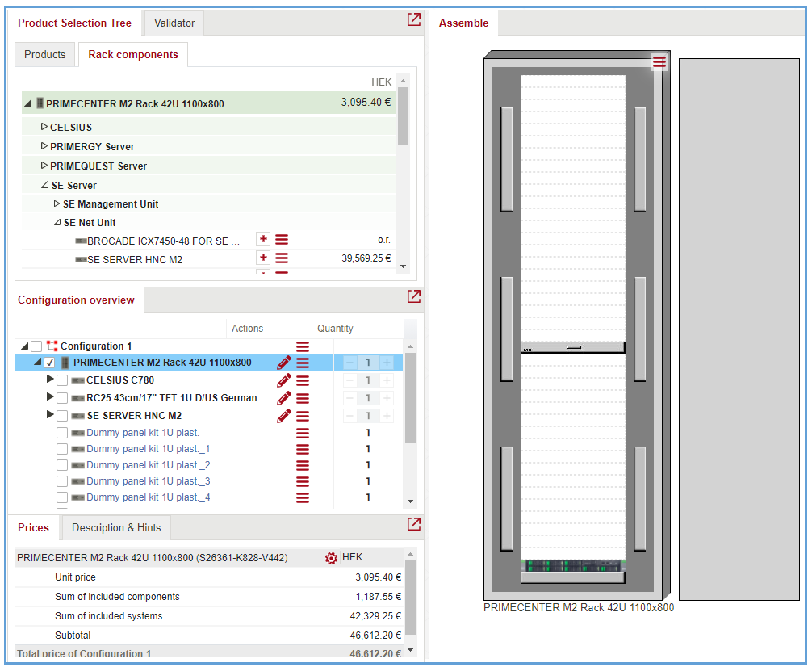Check the Configuration 1 checkbox

click(x=36, y=346)
